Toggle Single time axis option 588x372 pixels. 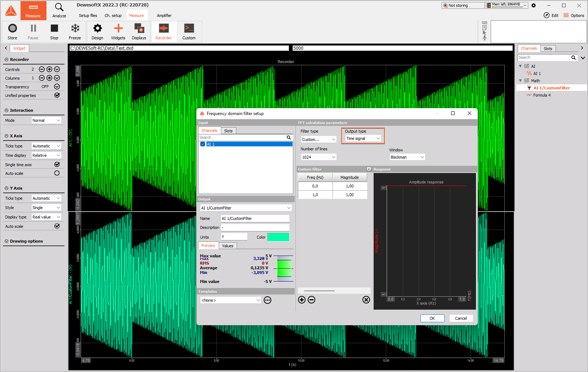(57, 164)
